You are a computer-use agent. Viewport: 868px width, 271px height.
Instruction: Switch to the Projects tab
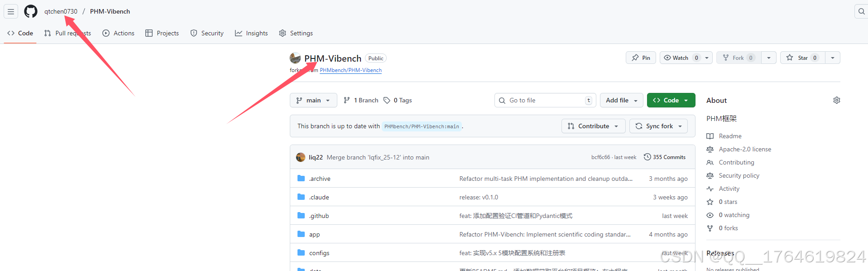162,33
